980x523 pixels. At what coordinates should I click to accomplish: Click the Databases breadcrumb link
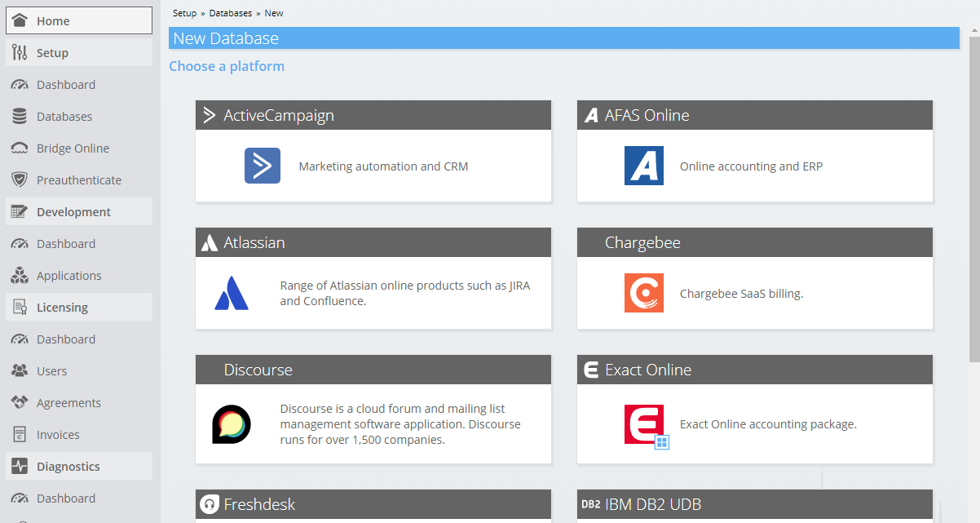tap(231, 13)
